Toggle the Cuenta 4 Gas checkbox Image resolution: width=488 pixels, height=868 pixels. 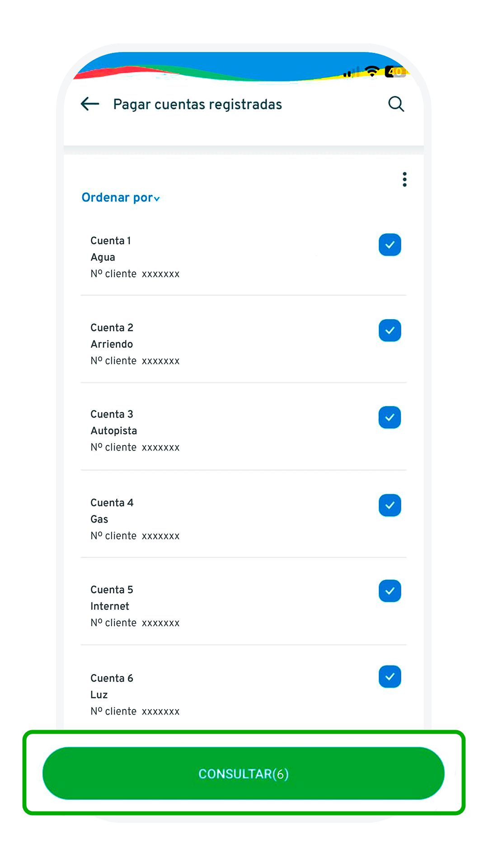click(x=389, y=505)
